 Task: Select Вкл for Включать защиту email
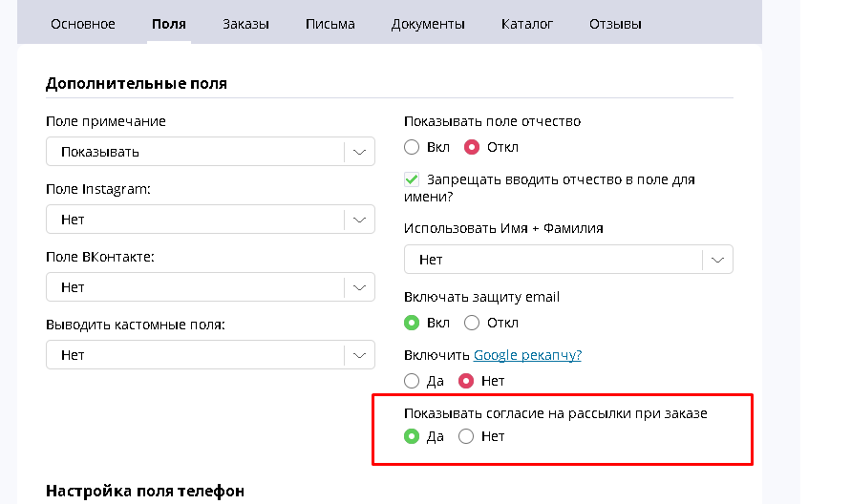click(412, 323)
